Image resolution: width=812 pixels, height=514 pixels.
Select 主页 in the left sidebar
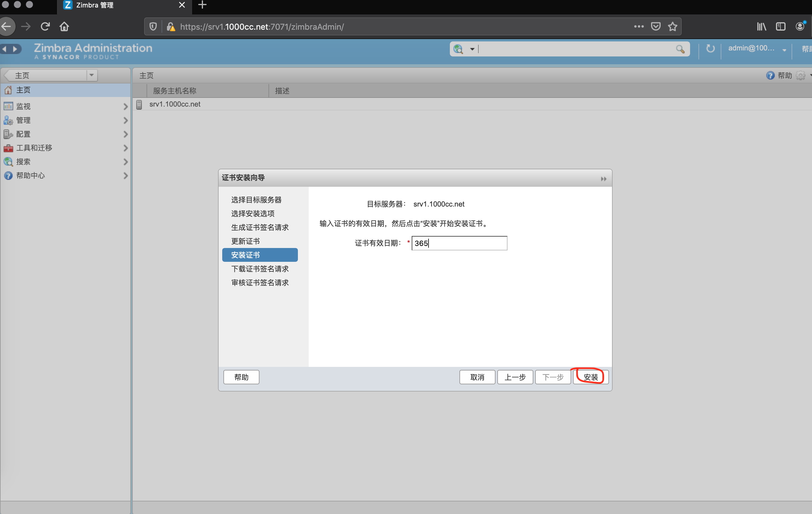[x=65, y=90]
